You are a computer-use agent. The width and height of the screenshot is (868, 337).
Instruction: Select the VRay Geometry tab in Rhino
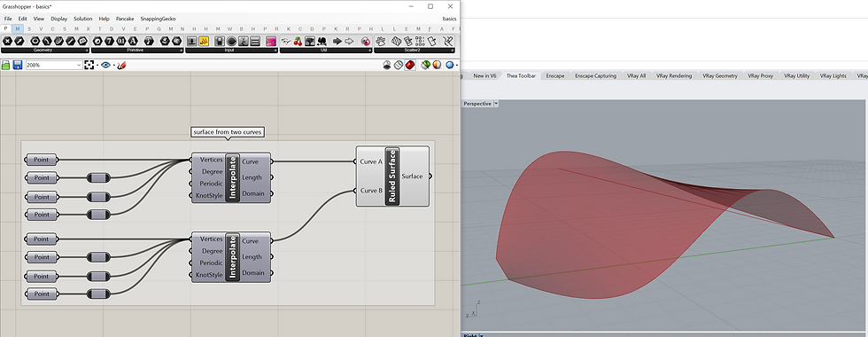[719, 76]
